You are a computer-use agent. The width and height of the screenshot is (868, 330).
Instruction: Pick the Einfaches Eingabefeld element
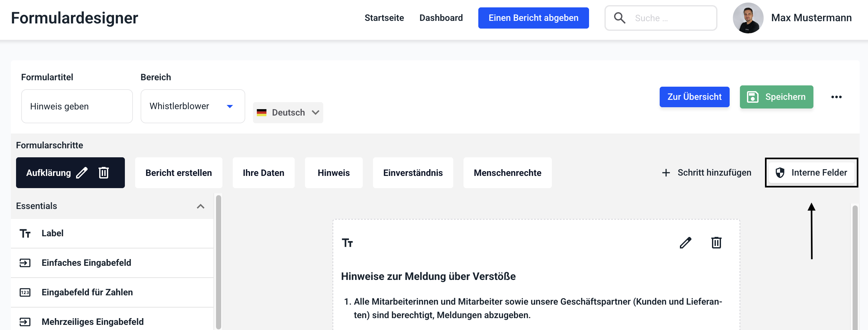coord(86,263)
